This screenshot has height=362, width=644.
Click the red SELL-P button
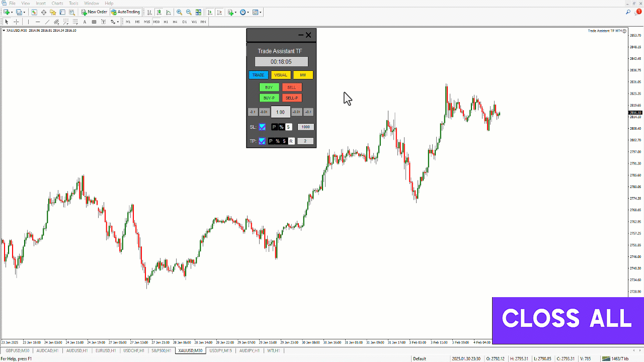292,98
